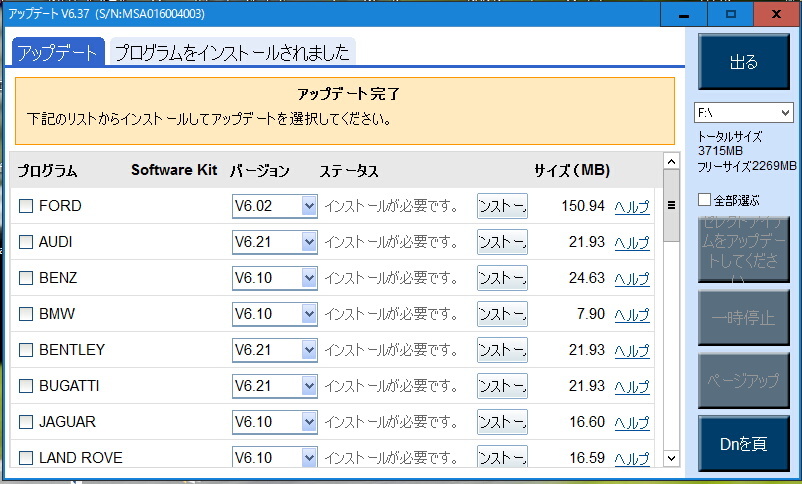Install the BUGATTI program
This screenshot has height=484, width=802.
click(x=502, y=386)
